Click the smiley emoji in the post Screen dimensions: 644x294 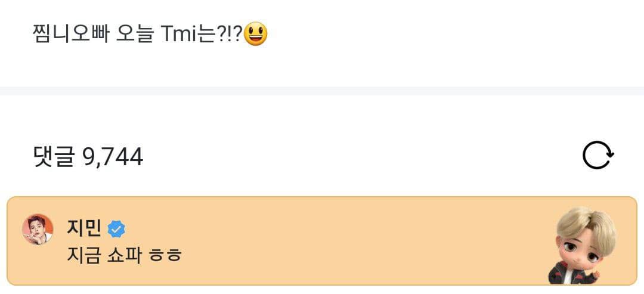[256, 34]
